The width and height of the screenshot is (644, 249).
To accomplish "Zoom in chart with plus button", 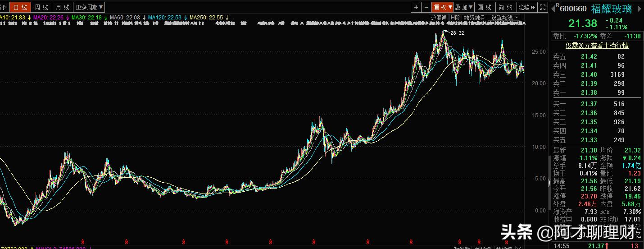I will coord(416,7).
